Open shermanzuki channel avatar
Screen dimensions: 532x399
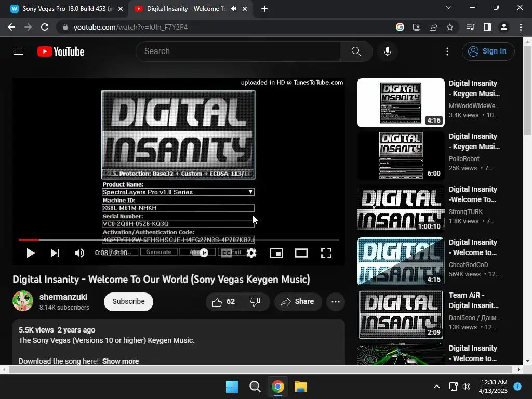[23, 301]
